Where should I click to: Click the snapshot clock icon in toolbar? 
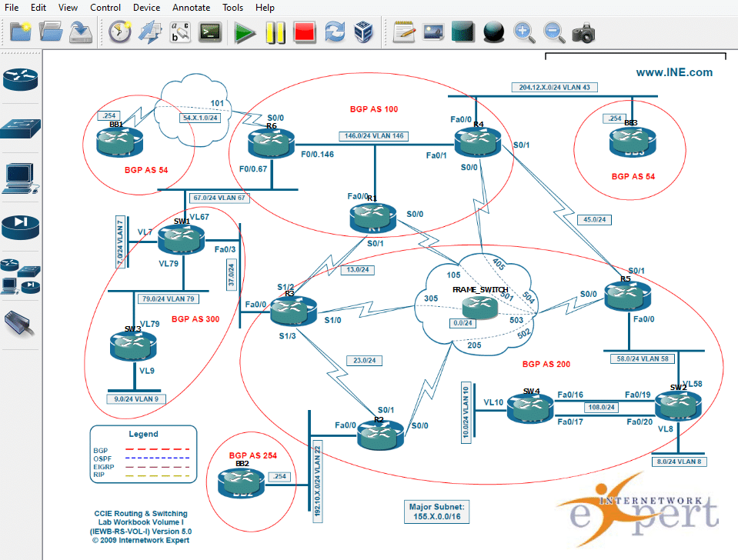point(119,32)
